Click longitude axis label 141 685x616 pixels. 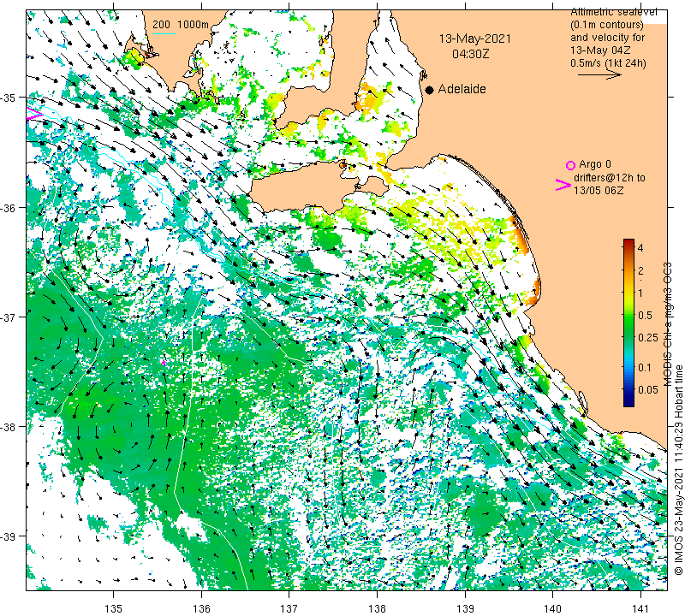[x=640, y=608]
